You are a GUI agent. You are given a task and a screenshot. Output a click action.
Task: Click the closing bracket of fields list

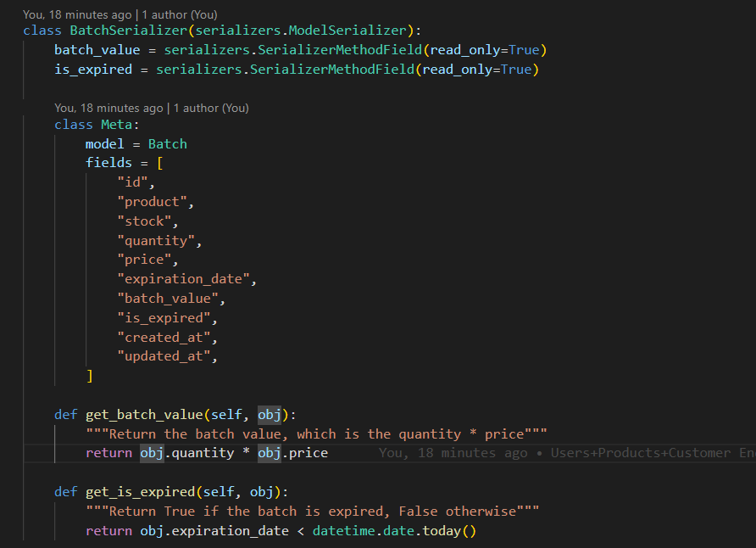tap(90, 376)
